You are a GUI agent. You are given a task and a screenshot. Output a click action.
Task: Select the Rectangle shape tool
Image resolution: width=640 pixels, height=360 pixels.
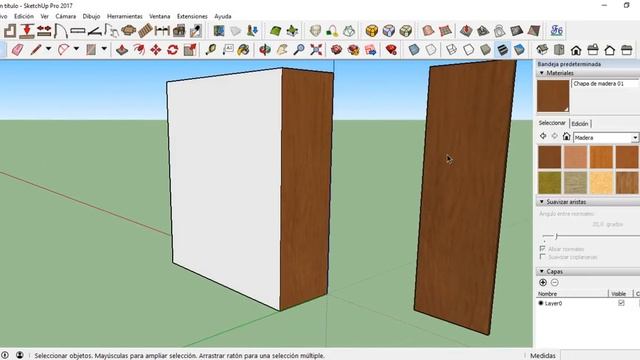(x=91, y=50)
